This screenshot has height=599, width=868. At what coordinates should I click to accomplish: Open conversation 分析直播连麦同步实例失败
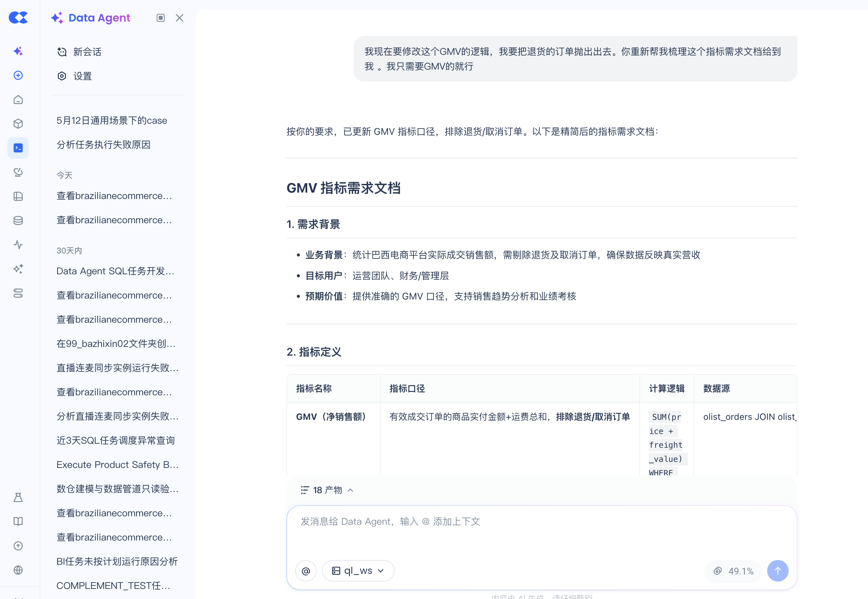click(x=117, y=416)
